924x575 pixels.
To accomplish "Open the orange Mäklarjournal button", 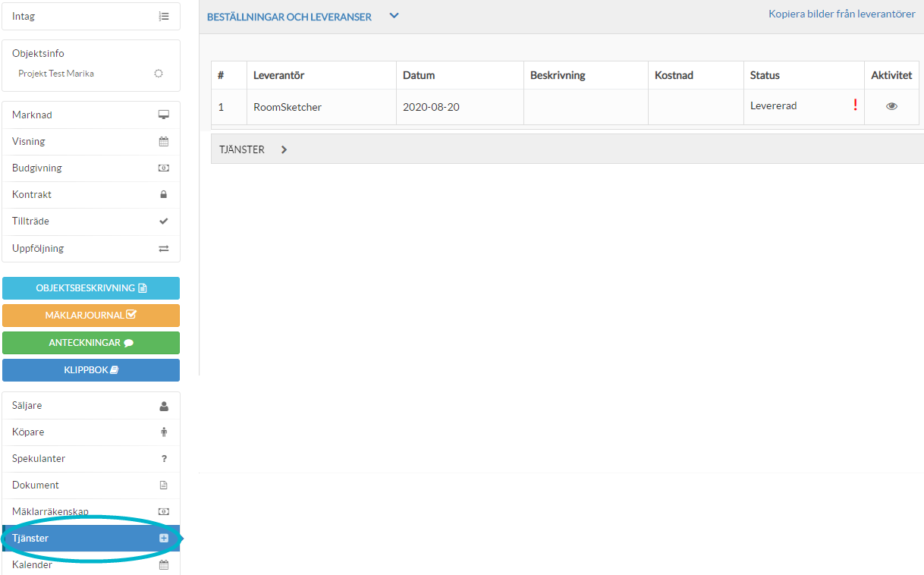I will (91, 315).
